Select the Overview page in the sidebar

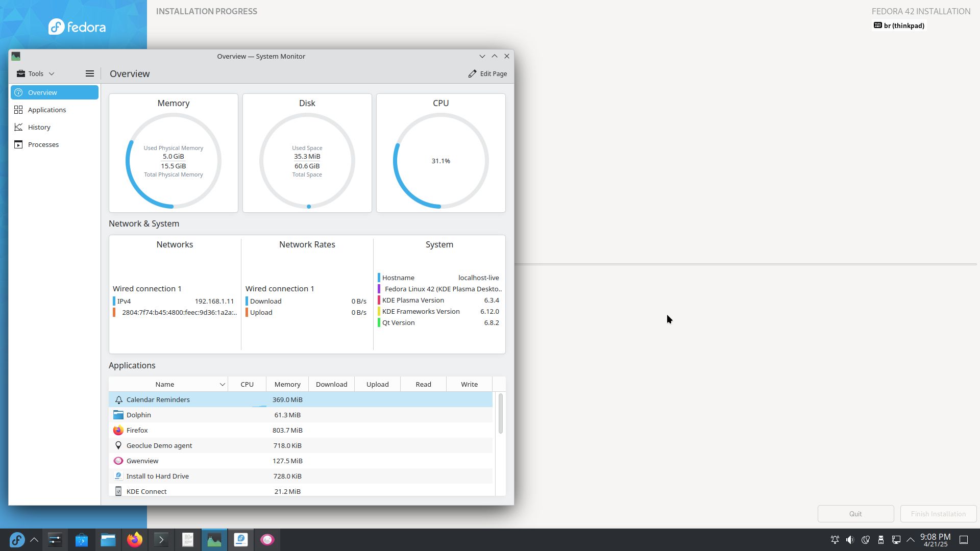55,92
